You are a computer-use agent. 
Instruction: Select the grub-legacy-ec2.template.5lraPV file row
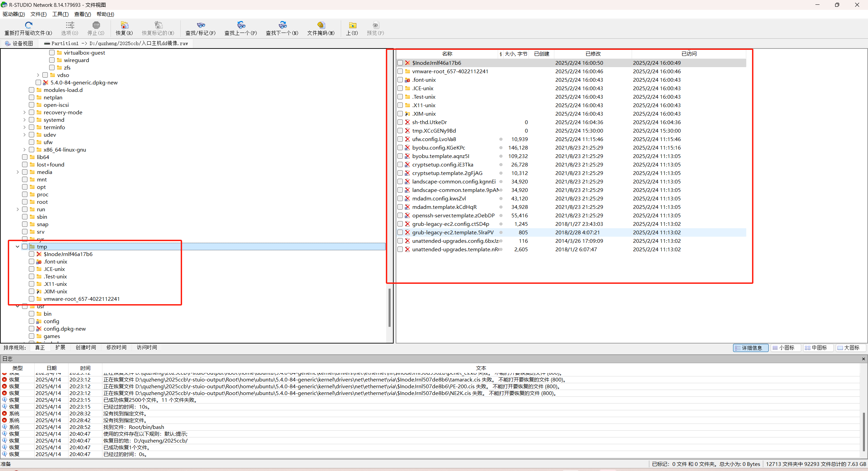(453, 232)
